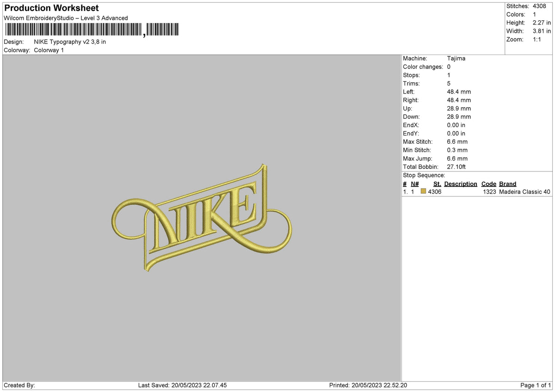Click the Up value '28.9 mm'
The height and width of the screenshot is (392, 555).
click(x=459, y=108)
